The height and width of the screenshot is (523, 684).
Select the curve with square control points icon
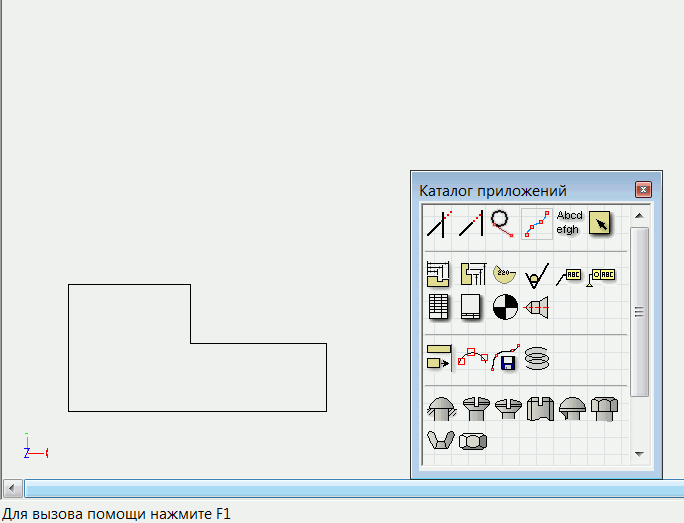pyautogui.click(x=473, y=357)
